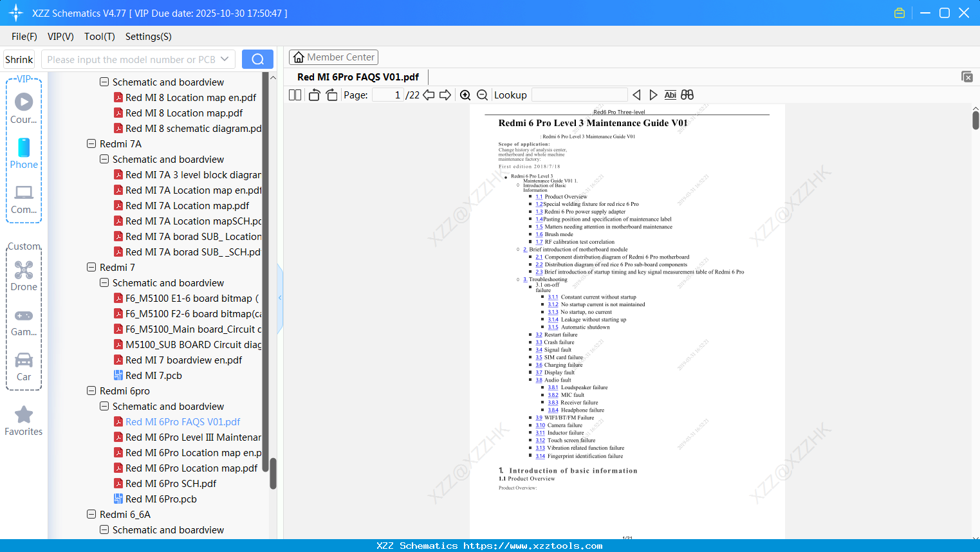980x552 pixels.
Task: Rotate the page counterclockwise
Action: 315,95
